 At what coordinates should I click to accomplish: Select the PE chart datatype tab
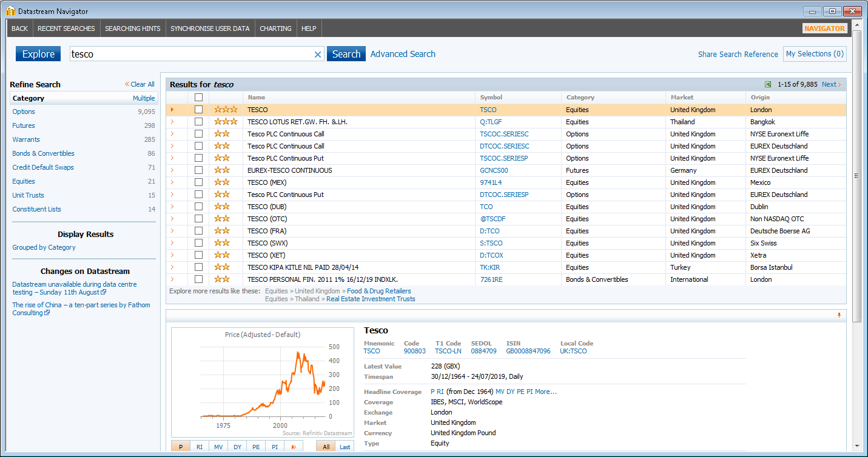click(x=256, y=447)
